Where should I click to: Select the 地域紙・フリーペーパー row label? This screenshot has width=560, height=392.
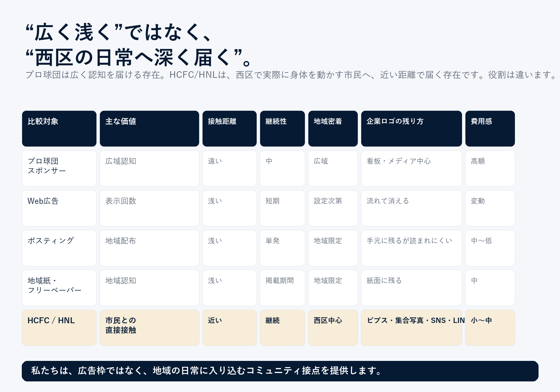[x=59, y=288]
